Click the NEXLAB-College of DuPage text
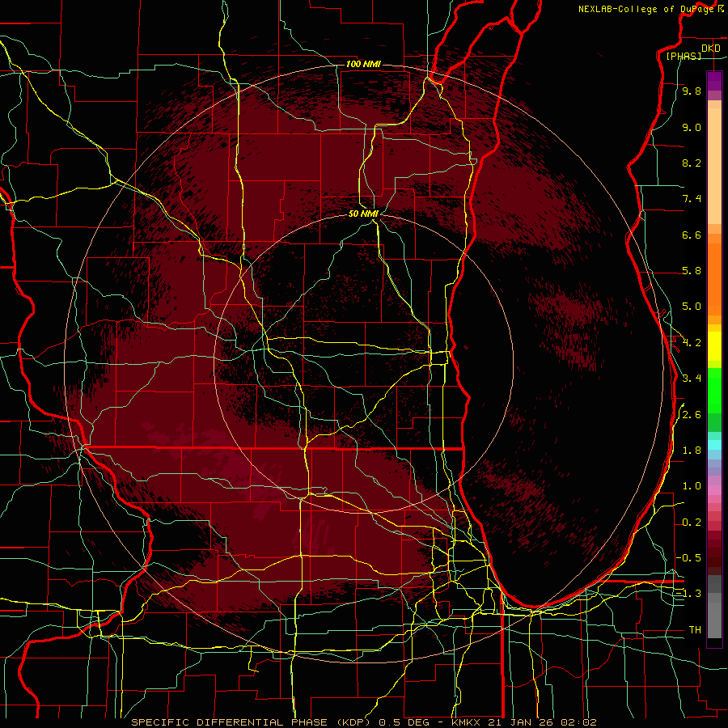This screenshot has height=728, width=728. tap(645, 9)
